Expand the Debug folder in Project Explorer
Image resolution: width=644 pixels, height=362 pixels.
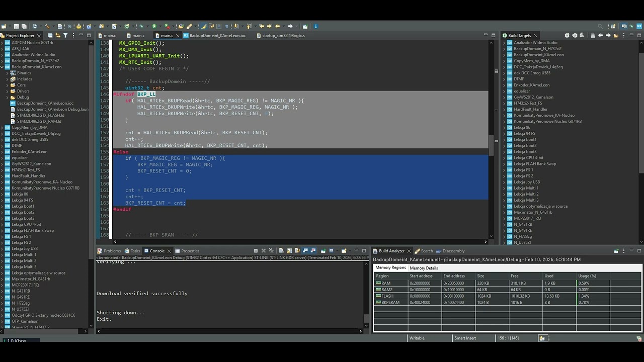pyautogui.click(x=8, y=97)
